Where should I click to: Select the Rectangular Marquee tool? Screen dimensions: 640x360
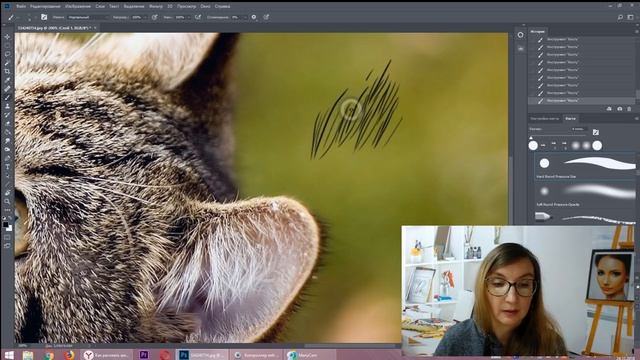pyautogui.click(x=7, y=45)
